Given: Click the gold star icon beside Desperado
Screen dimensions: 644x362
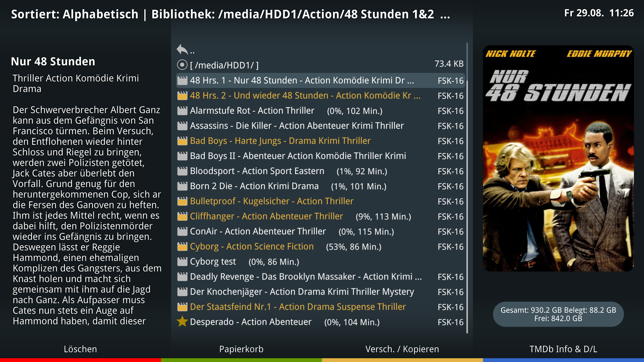Looking at the screenshot, I should pos(182,322).
